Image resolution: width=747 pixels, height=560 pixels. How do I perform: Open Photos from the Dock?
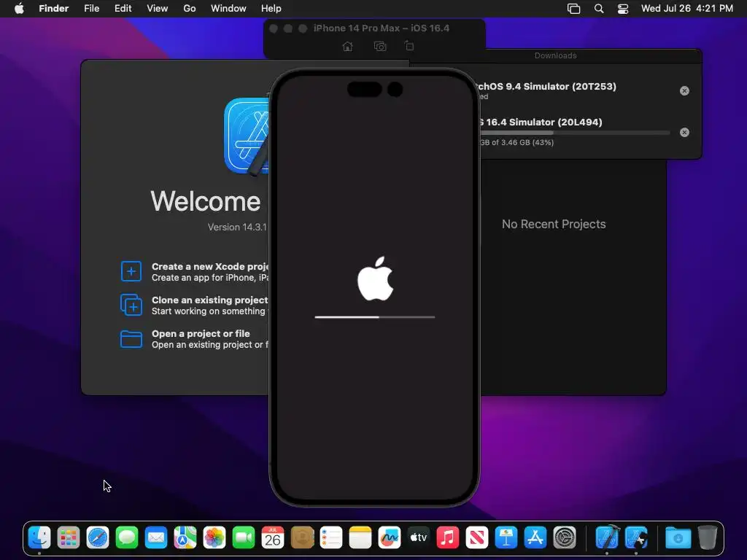coord(214,538)
